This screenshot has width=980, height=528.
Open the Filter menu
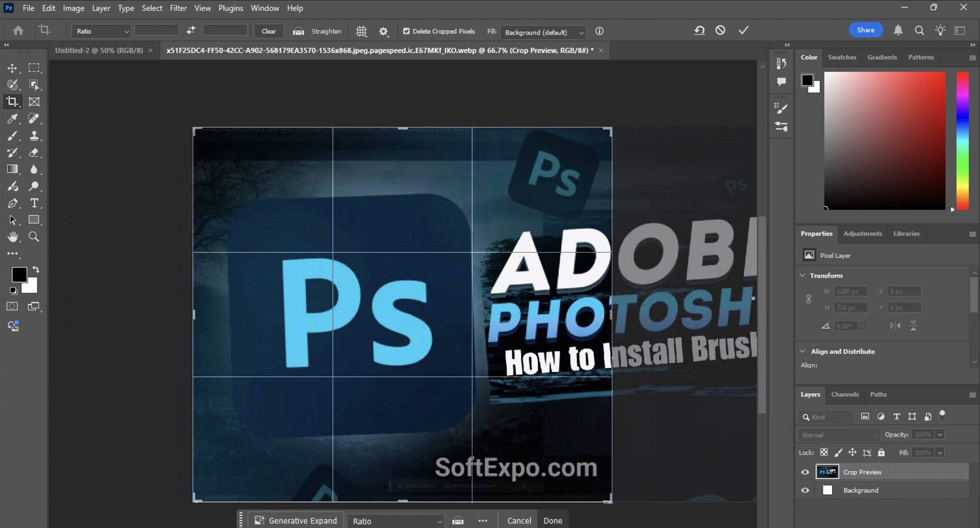(x=178, y=8)
